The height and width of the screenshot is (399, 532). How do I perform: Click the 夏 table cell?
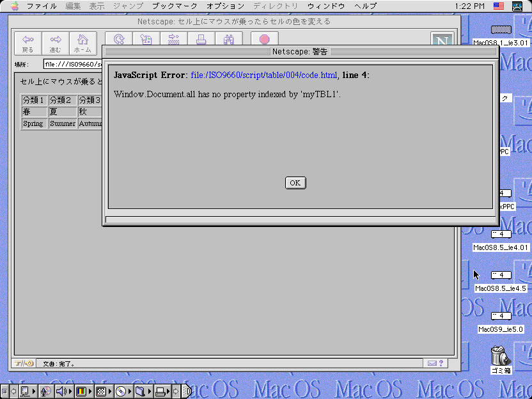tap(63, 112)
